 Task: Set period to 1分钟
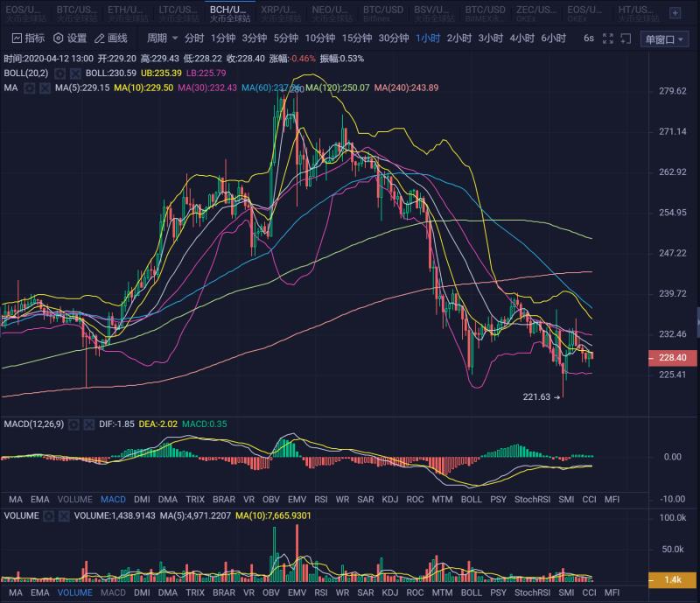click(223, 39)
